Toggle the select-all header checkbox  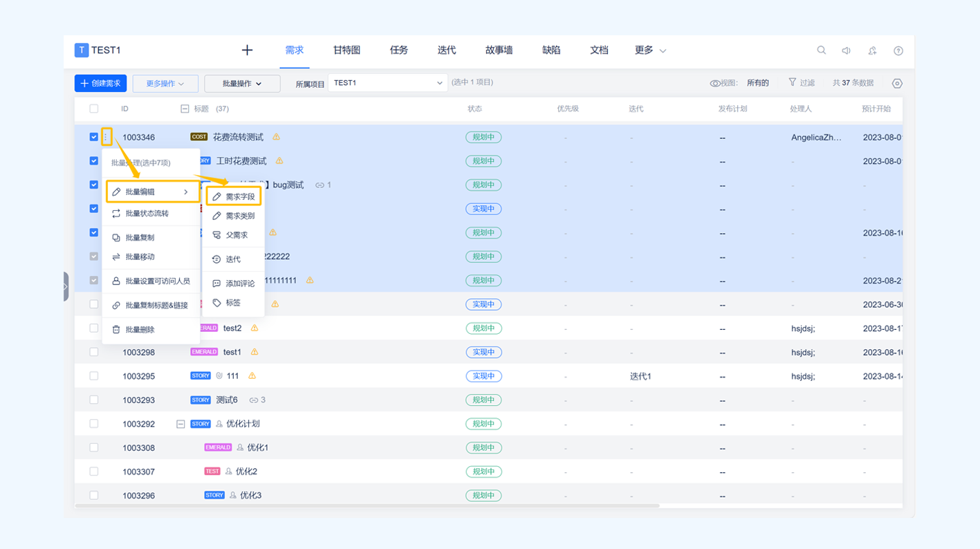[94, 109]
